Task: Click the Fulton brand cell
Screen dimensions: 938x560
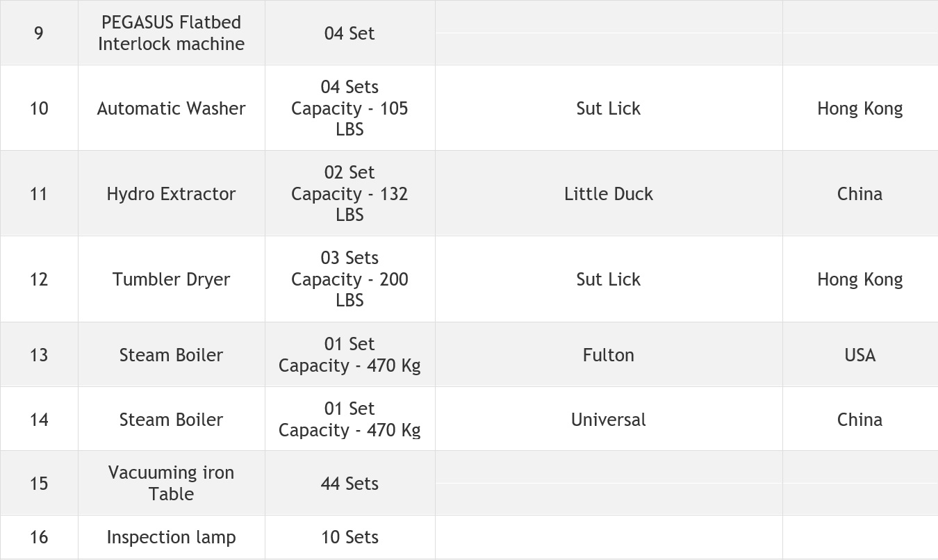Action: 608,355
